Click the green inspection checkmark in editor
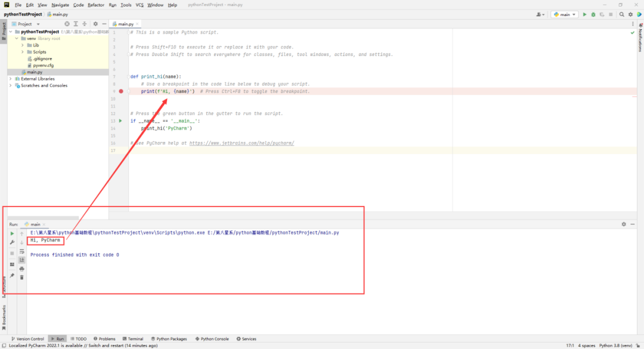 click(633, 32)
